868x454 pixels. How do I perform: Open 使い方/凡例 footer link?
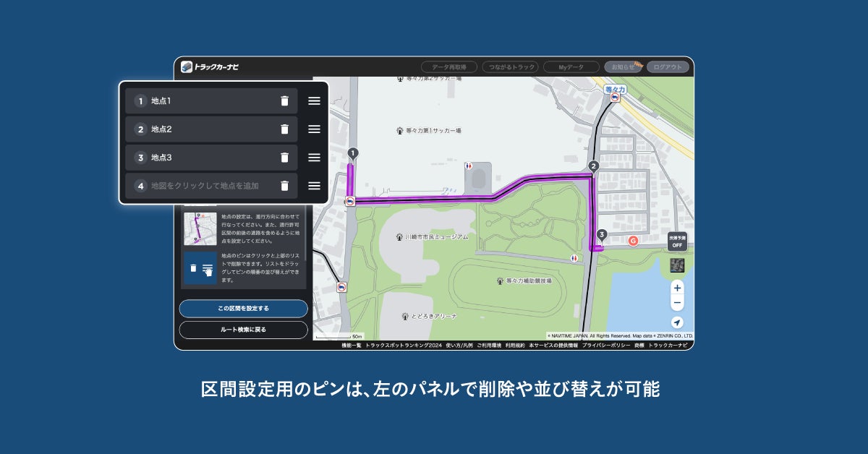tap(459, 346)
